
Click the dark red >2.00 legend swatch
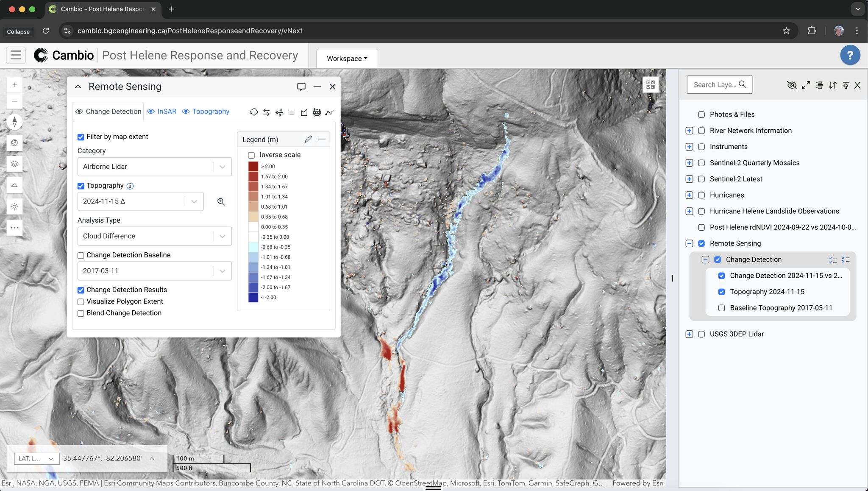pyautogui.click(x=253, y=166)
